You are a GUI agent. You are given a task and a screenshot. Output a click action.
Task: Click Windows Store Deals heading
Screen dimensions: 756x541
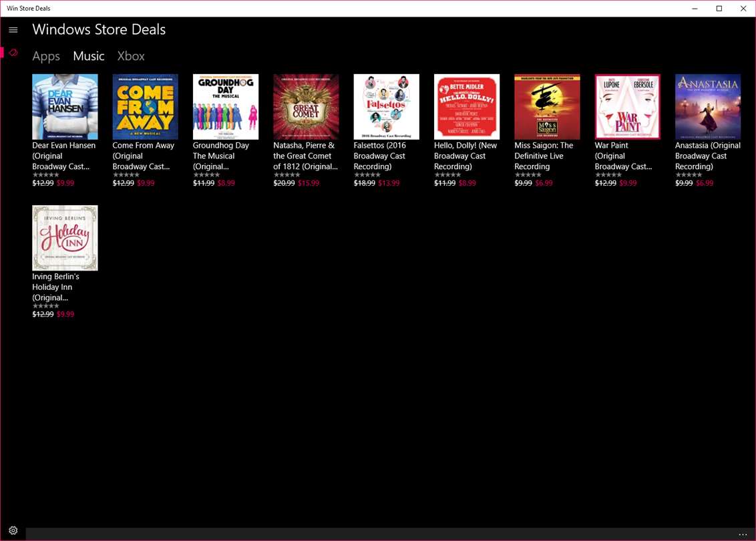tap(99, 29)
